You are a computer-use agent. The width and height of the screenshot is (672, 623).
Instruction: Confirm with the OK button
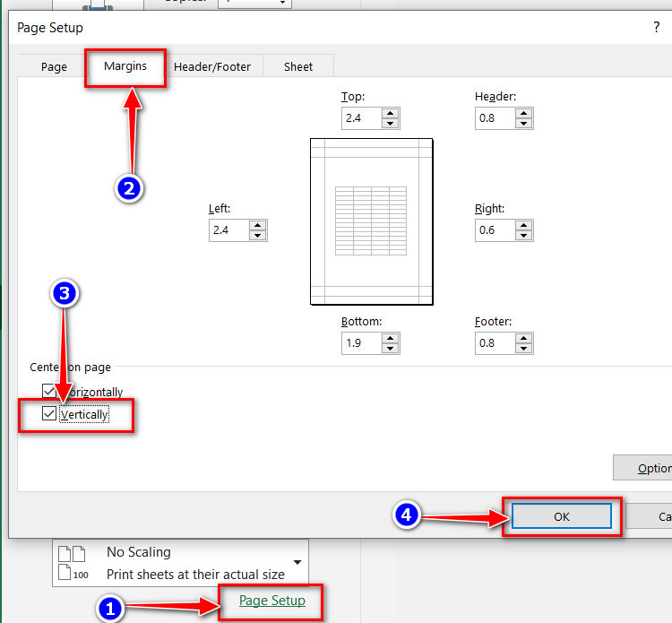[x=562, y=516]
